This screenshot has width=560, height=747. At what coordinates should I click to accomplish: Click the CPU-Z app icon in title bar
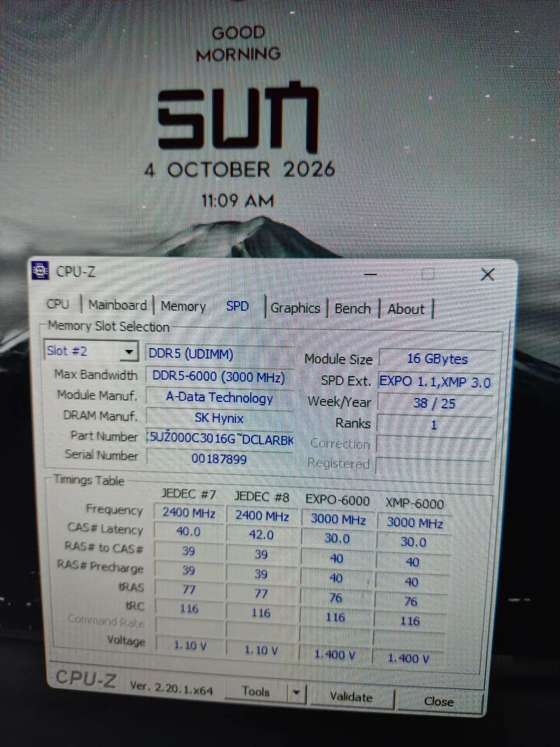(40, 270)
